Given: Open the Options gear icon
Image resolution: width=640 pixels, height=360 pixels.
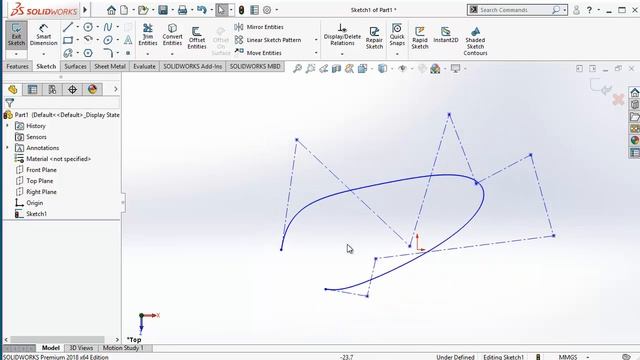Looking at the screenshot, I should [x=267, y=10].
